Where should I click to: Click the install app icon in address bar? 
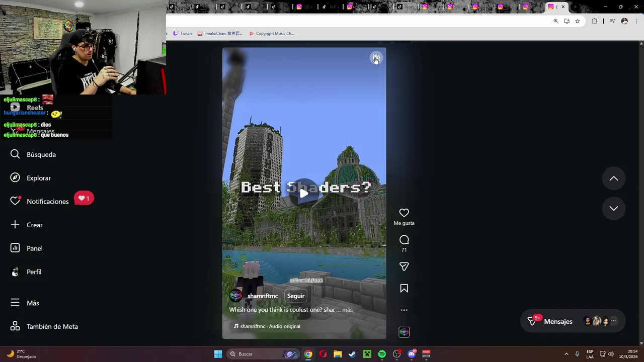click(x=567, y=21)
